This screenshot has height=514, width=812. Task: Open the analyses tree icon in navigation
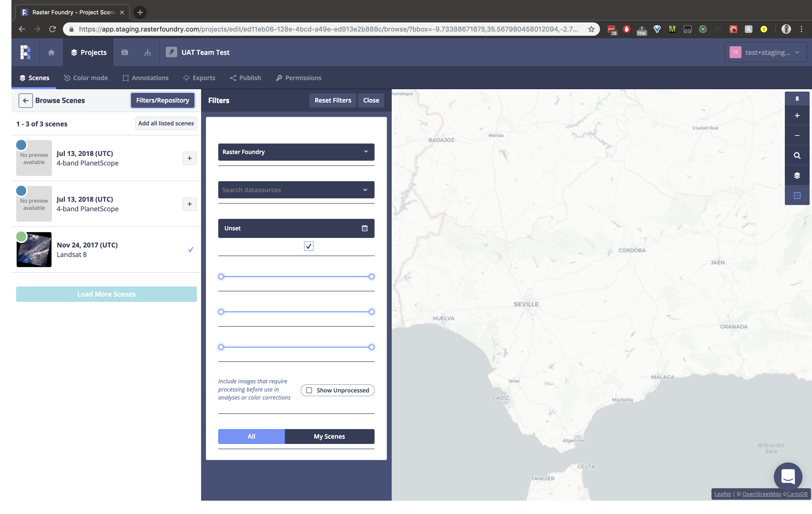[x=148, y=52]
